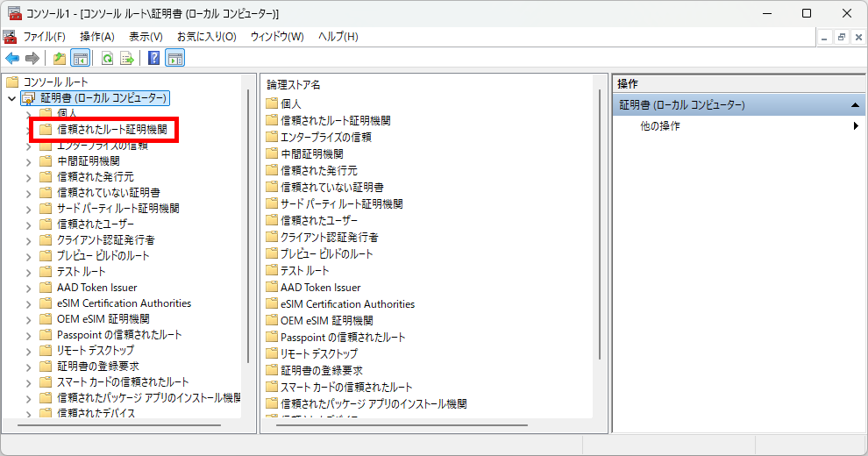The height and width of the screenshot is (456, 868).
Task: Click the Refresh toolbar icon
Action: coord(107,59)
